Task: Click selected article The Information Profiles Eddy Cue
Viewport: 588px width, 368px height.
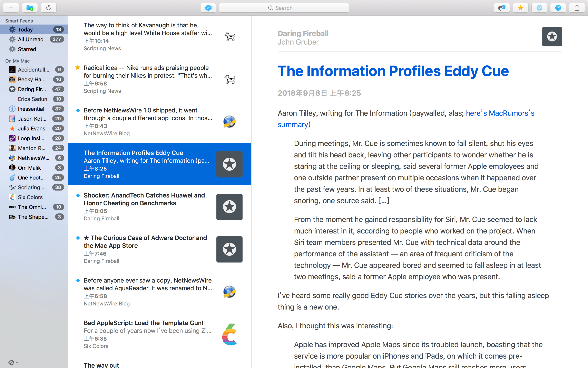Action: [160, 164]
